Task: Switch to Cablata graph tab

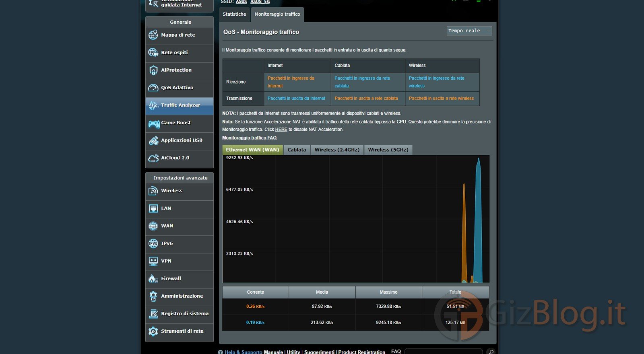Action: click(297, 150)
